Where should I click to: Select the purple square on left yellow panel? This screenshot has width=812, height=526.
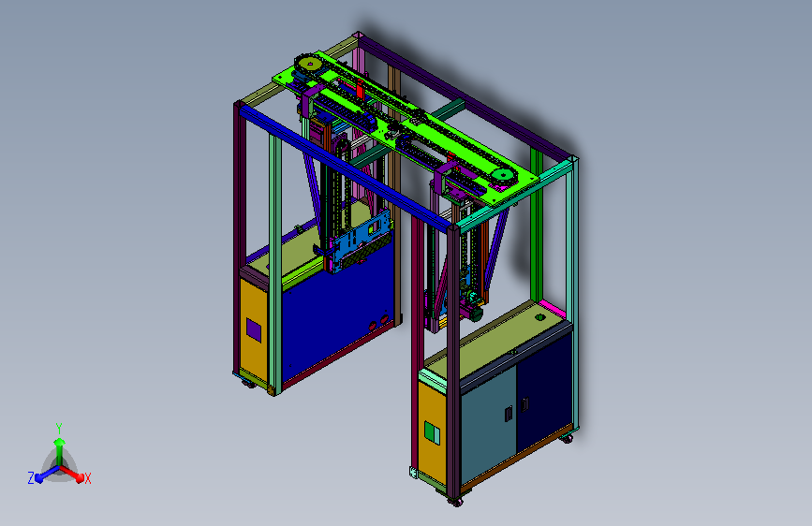click(253, 329)
